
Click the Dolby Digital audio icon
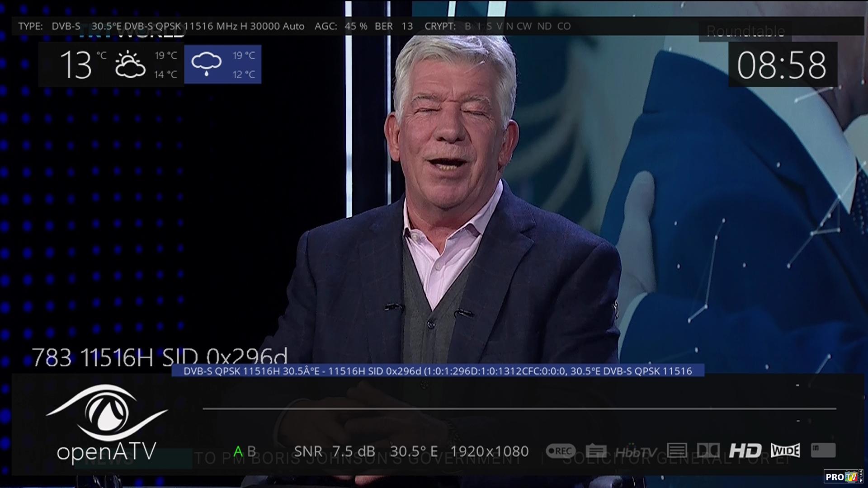coord(708,450)
